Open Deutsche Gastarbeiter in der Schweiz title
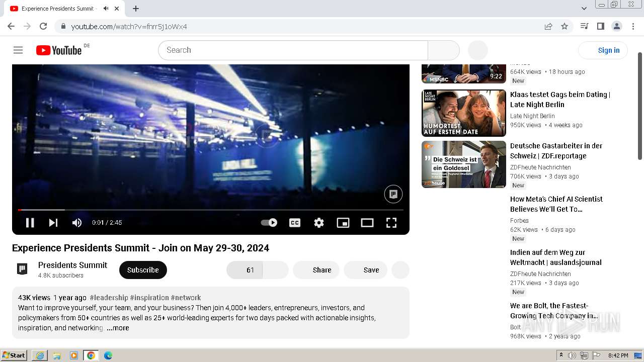Viewport: 644px width, 362px height. (556, 151)
